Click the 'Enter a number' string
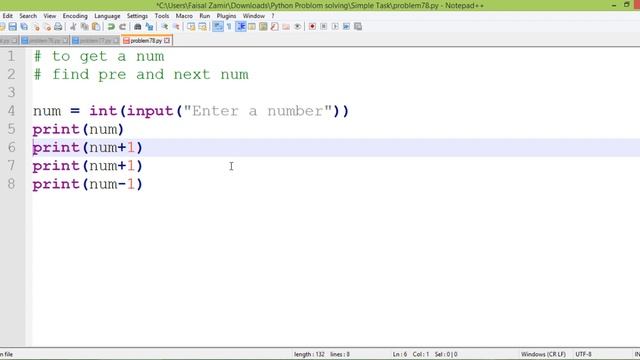Screen dimensions: 640x360 (x=258, y=111)
